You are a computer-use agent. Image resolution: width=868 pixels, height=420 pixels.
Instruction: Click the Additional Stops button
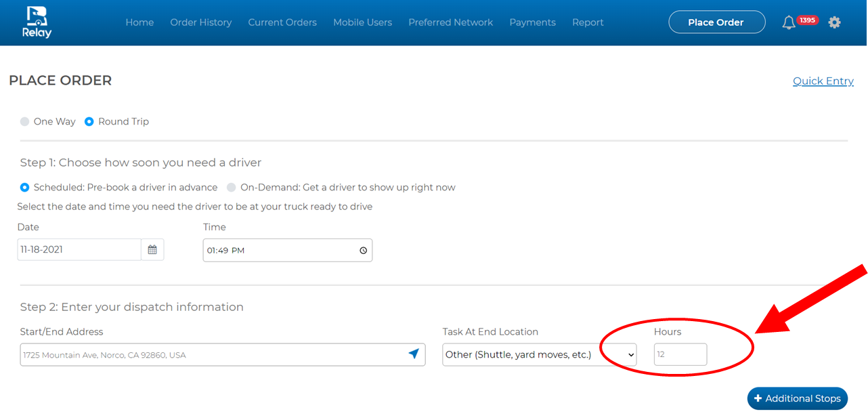pos(797,398)
